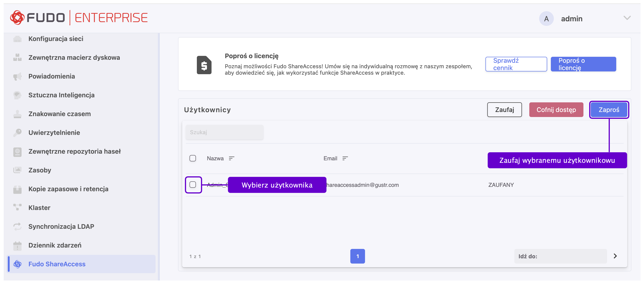The height and width of the screenshot is (286, 644).
Task: Sort users by Email column icon
Action: pyautogui.click(x=345, y=158)
